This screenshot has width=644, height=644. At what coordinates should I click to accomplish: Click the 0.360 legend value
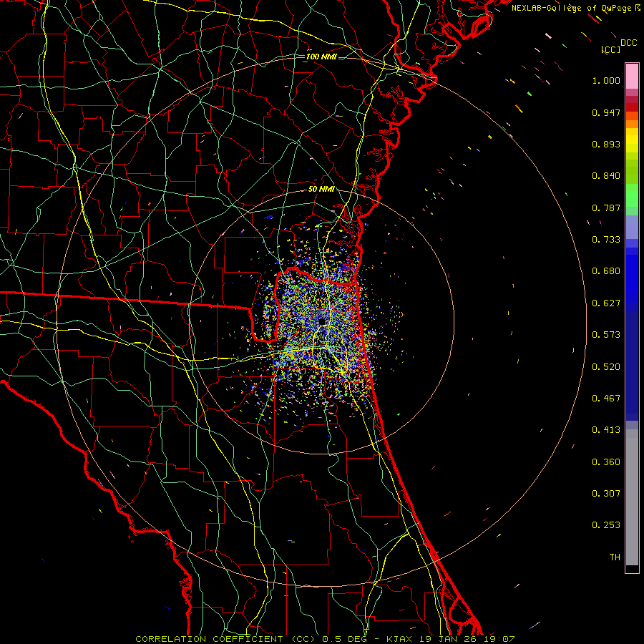coord(606,462)
